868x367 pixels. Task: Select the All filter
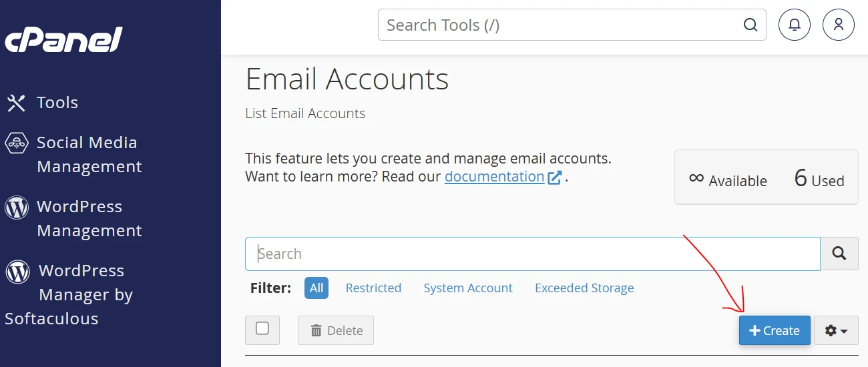[x=316, y=288]
